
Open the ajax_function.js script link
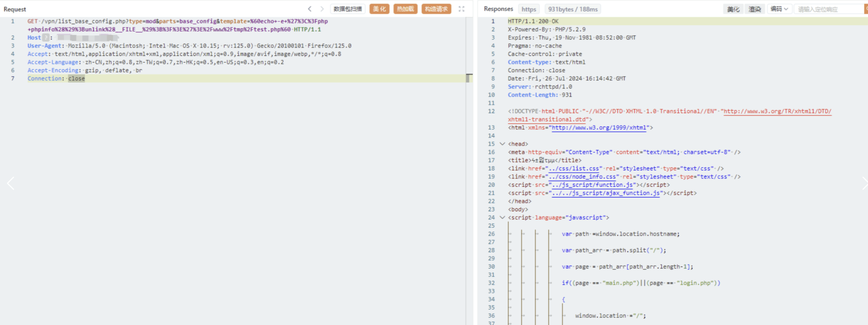click(x=606, y=193)
